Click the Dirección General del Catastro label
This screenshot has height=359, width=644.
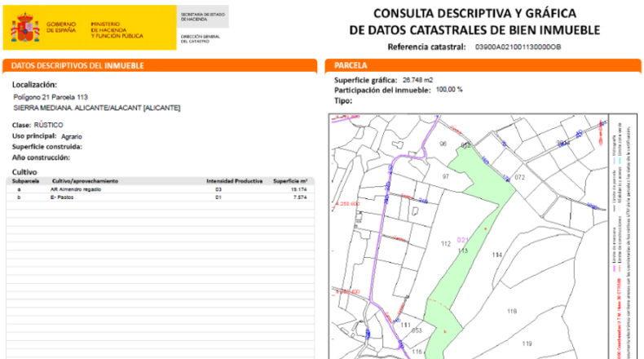tap(200, 39)
